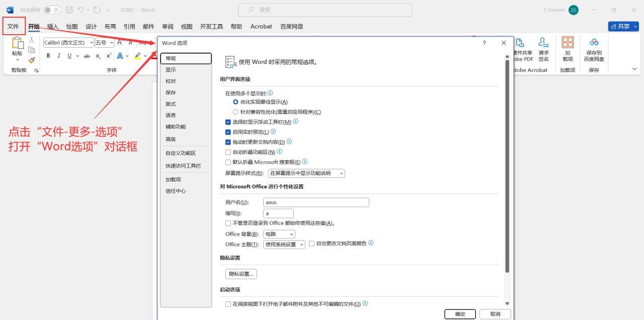The width and height of the screenshot is (644, 320).
Task: Click the help question mark in Word 选项 dialog
Action: coord(484,43)
